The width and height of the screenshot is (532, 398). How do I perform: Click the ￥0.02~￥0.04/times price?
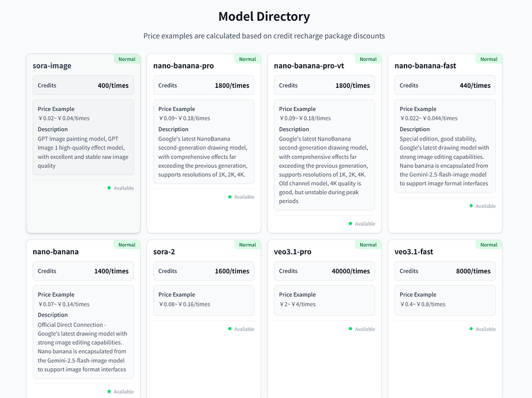63,118
